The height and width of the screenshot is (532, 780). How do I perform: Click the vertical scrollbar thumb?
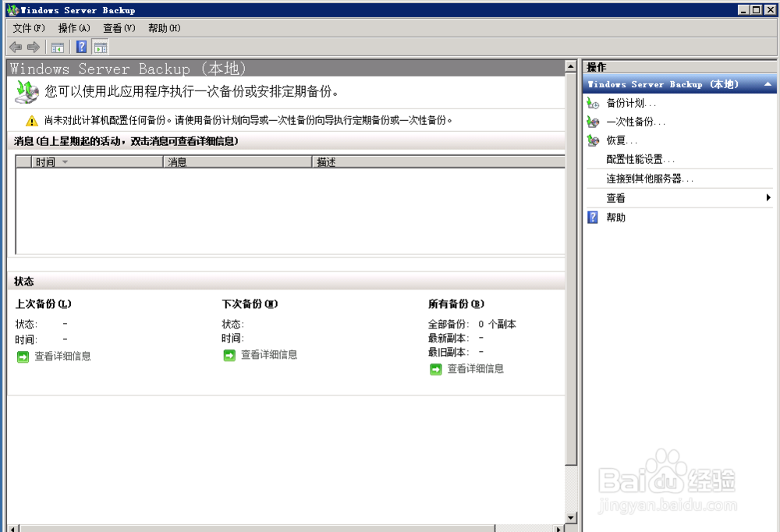[571, 269]
